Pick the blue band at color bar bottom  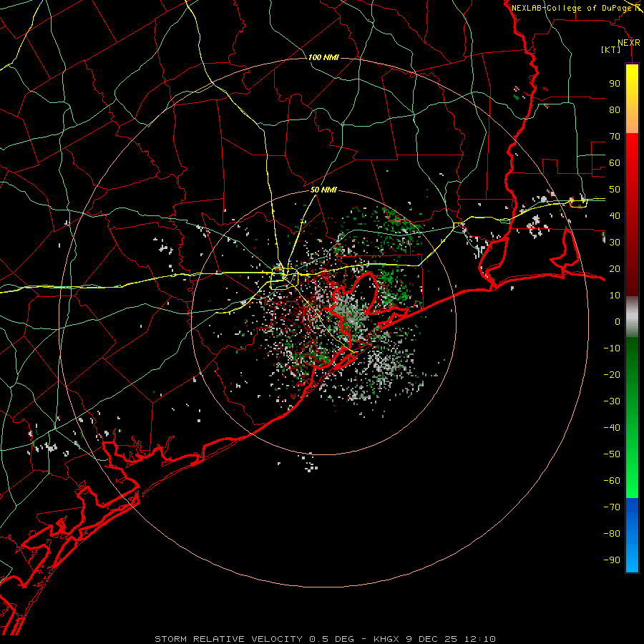[x=632, y=535]
